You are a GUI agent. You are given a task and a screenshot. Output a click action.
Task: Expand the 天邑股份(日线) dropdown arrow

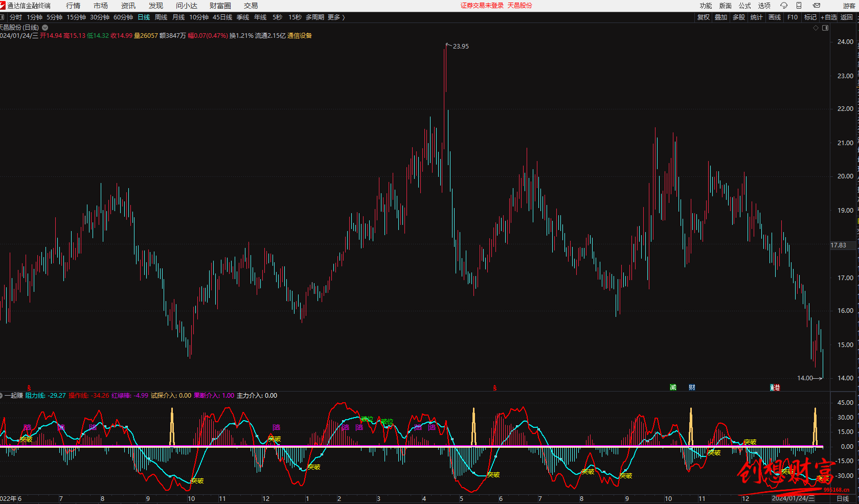click(x=45, y=28)
